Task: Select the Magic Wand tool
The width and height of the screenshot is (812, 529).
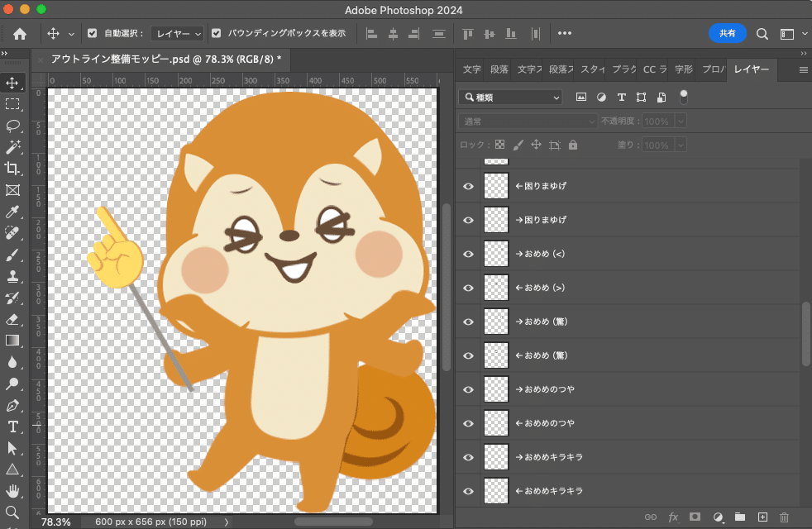Action: [12, 147]
